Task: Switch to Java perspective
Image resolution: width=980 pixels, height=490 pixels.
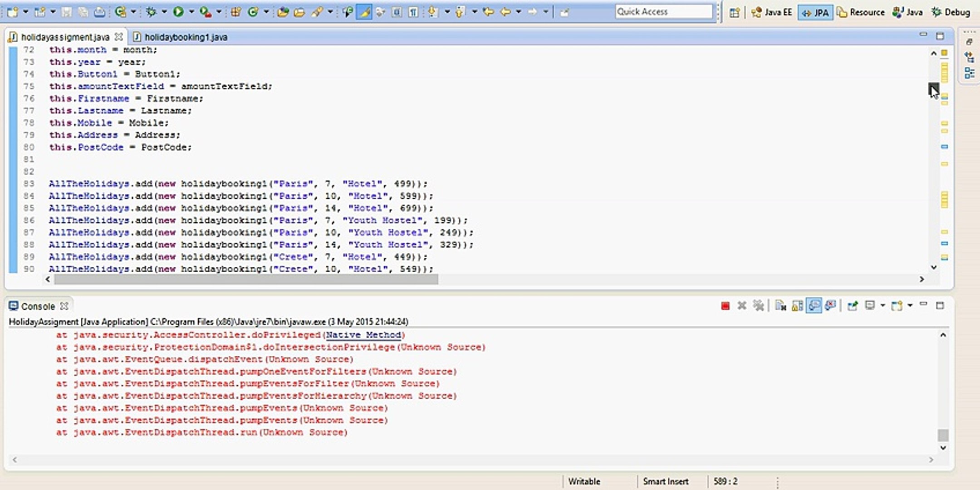Action: (x=907, y=13)
